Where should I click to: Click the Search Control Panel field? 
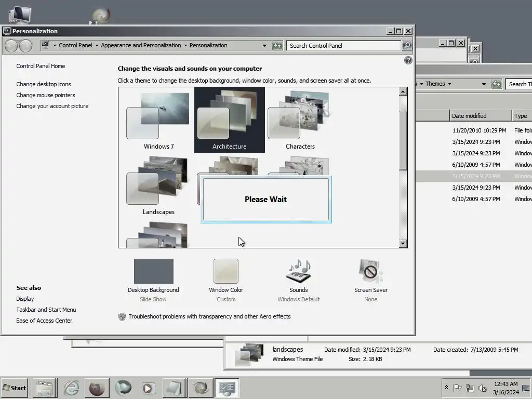[x=343, y=46]
